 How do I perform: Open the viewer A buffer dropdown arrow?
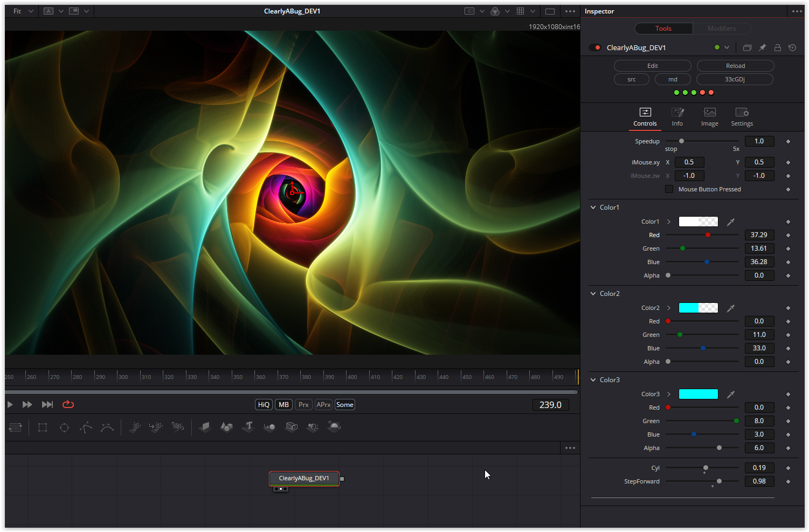(61, 11)
